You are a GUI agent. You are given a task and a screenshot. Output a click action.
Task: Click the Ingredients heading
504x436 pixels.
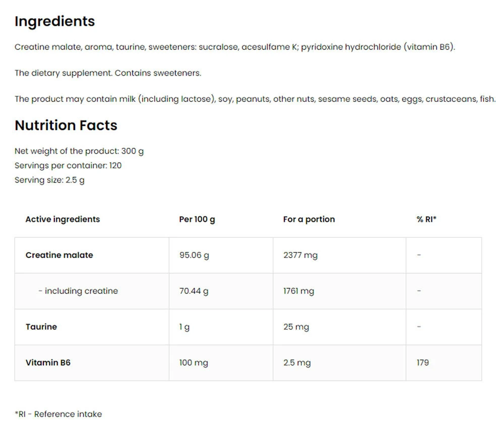pyautogui.click(x=54, y=21)
